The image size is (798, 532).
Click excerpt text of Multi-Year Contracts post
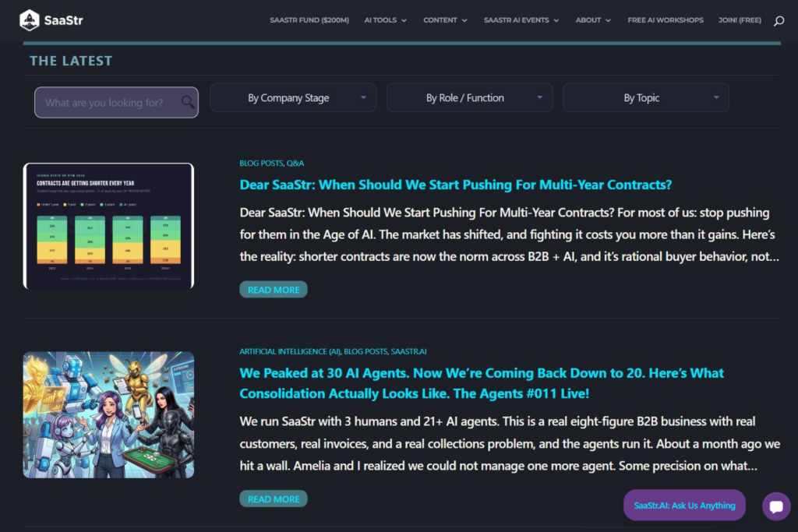coord(509,234)
